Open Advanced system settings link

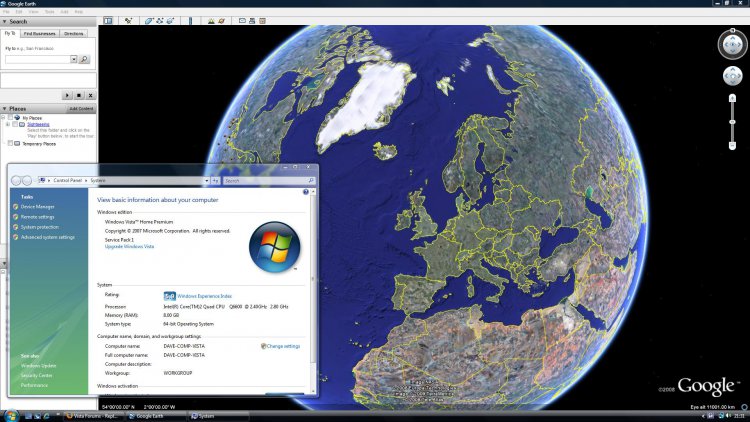[48, 237]
